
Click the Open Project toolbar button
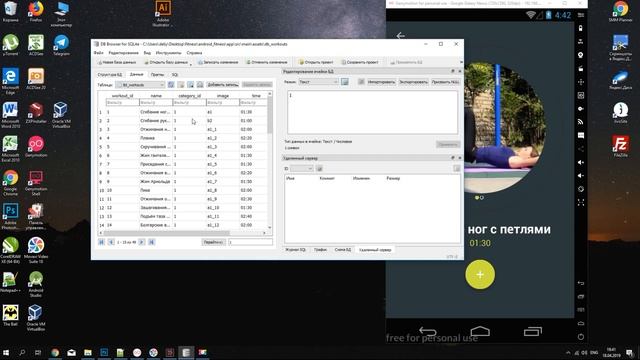tap(316, 62)
